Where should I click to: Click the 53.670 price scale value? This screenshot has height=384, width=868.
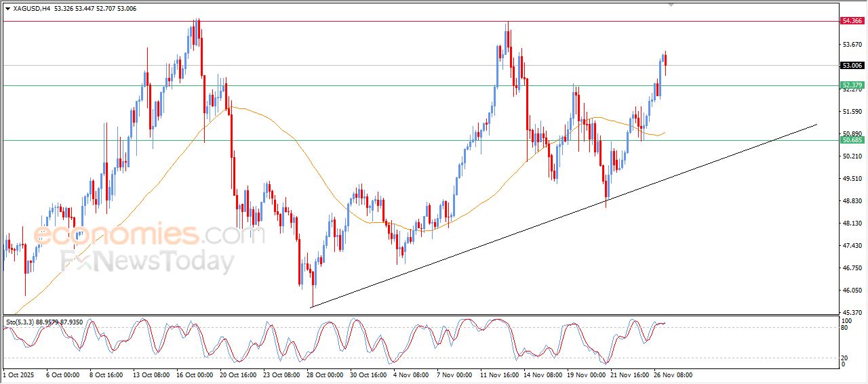pos(851,45)
